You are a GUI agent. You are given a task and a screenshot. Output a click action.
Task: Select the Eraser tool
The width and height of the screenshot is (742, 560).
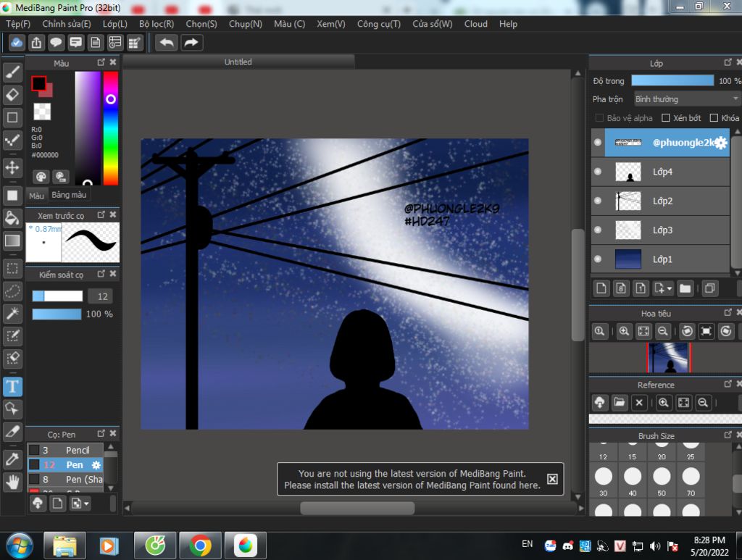(12, 95)
